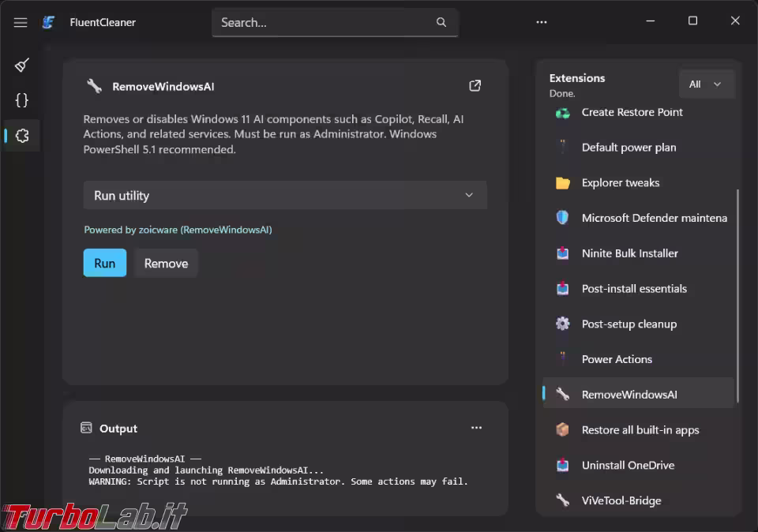Select Post-setup cleanup extension
Image resolution: width=758 pixels, height=532 pixels.
click(x=639, y=324)
